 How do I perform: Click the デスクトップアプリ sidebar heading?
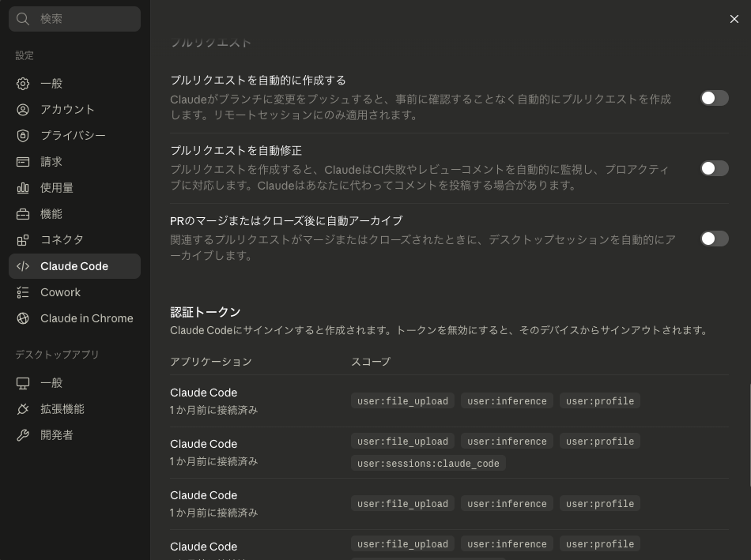(x=57, y=355)
